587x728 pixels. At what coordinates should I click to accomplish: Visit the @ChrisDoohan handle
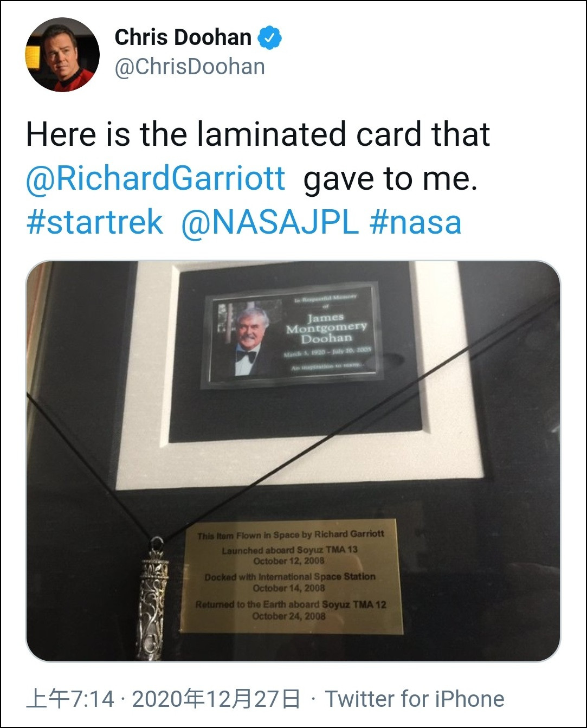click(x=190, y=67)
